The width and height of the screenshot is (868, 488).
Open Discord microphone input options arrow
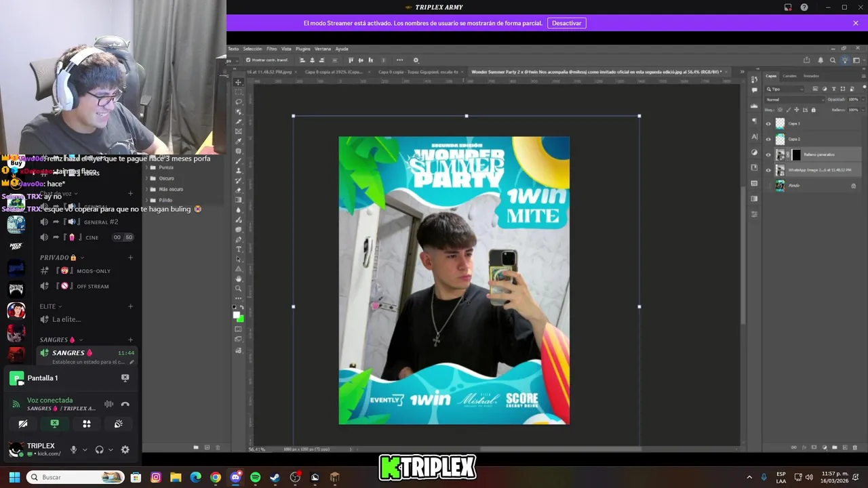pyautogui.click(x=85, y=449)
